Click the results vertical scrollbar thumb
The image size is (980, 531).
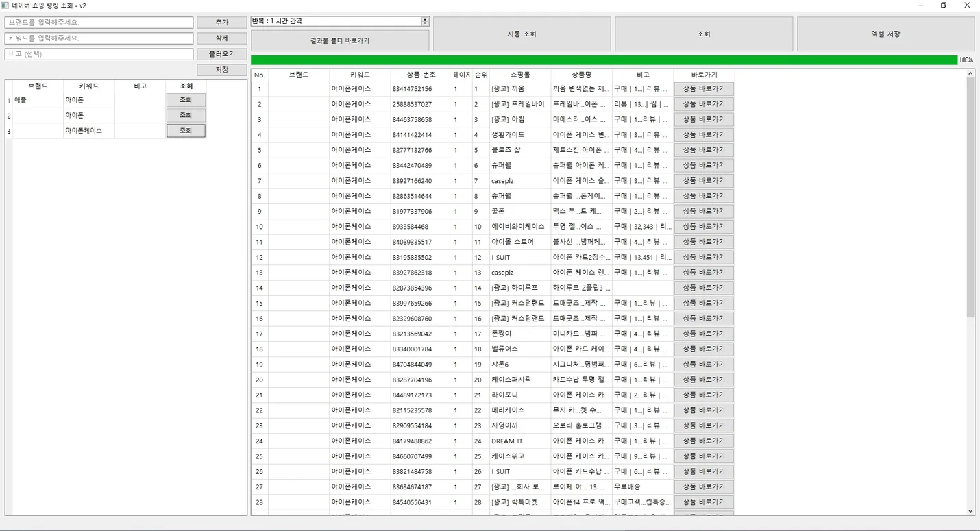point(970,197)
